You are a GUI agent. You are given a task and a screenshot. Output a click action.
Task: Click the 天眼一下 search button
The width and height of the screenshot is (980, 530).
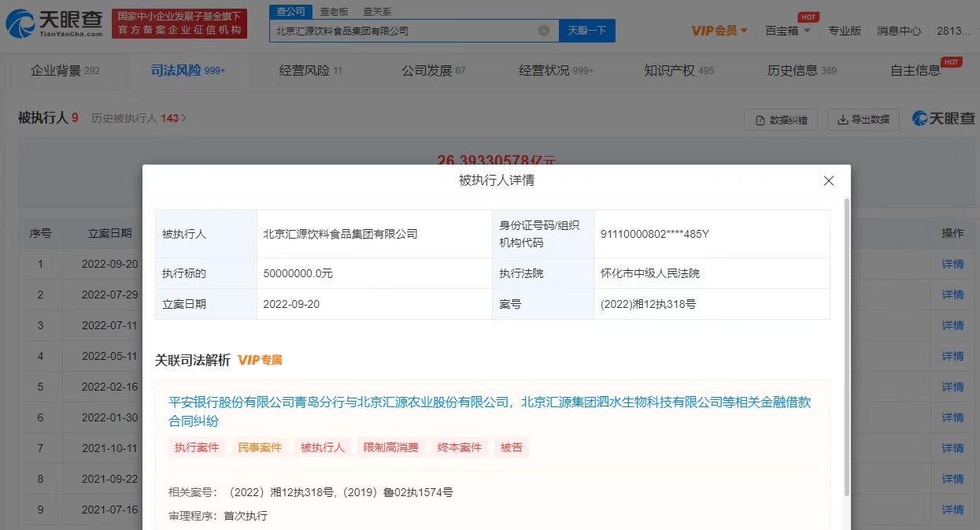click(587, 31)
